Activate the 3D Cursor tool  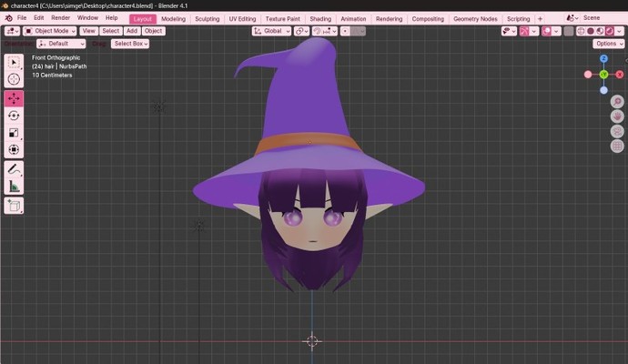click(x=14, y=79)
